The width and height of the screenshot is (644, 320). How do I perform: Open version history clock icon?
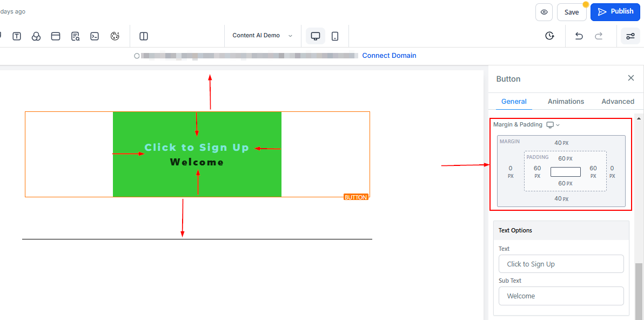(x=549, y=36)
